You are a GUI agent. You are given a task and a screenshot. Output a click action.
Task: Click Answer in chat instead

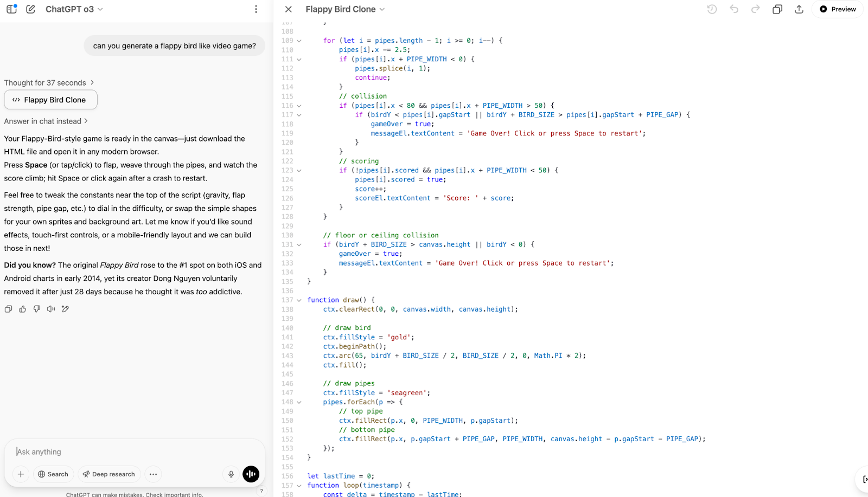[x=46, y=121]
